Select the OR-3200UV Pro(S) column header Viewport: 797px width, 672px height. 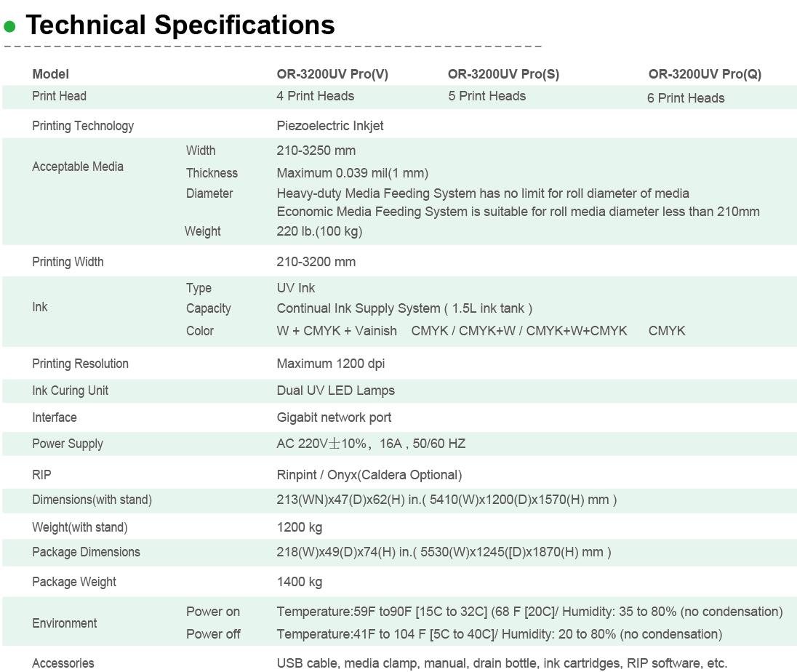click(x=503, y=74)
